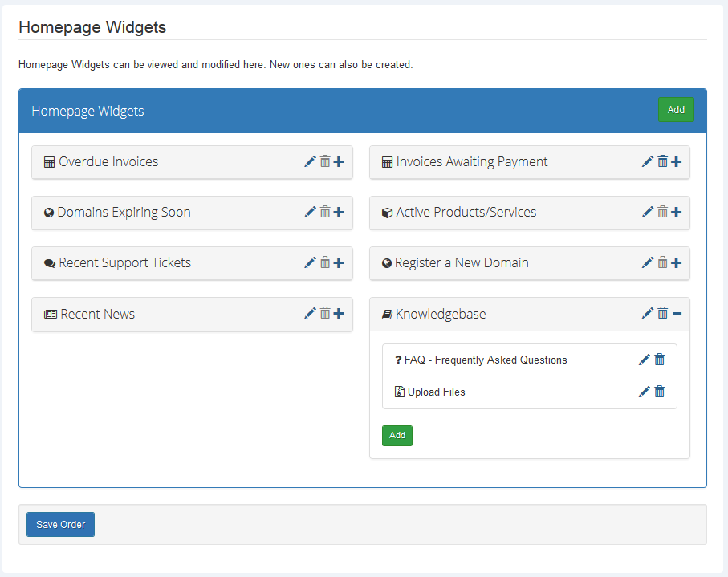This screenshot has height=577, width=728.
Task: Select the Upload Files text
Action: (x=437, y=392)
